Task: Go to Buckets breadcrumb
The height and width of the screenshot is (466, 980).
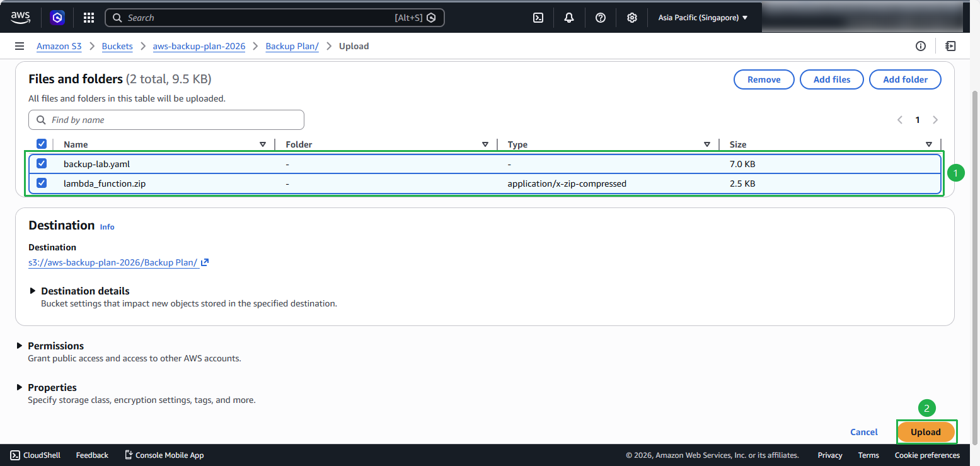Action: (x=117, y=46)
